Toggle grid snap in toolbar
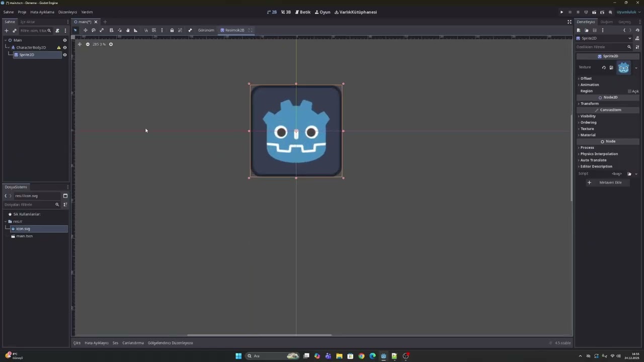Viewport: 644px width, 362px height. coord(154,30)
